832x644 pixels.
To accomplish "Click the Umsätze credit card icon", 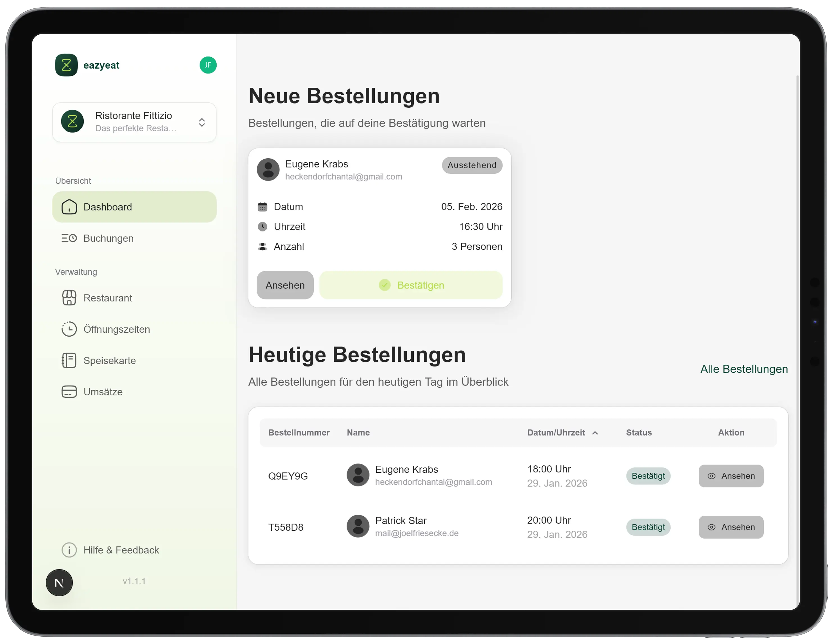I will click(69, 392).
